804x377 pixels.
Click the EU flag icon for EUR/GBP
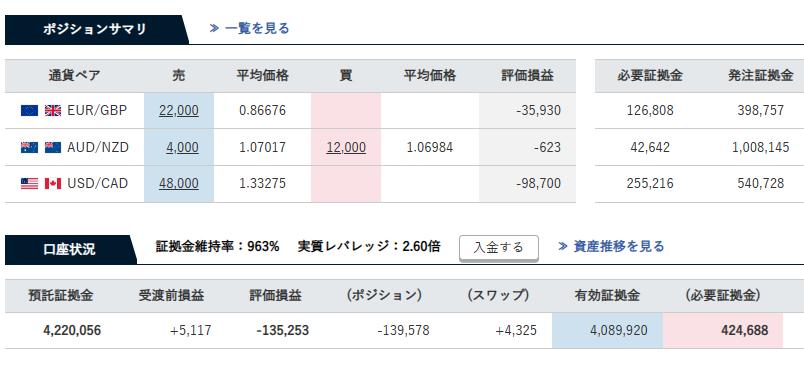coord(29,110)
